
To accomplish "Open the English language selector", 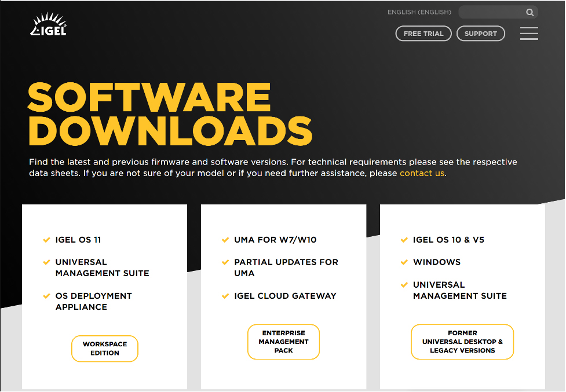I will tap(419, 12).
